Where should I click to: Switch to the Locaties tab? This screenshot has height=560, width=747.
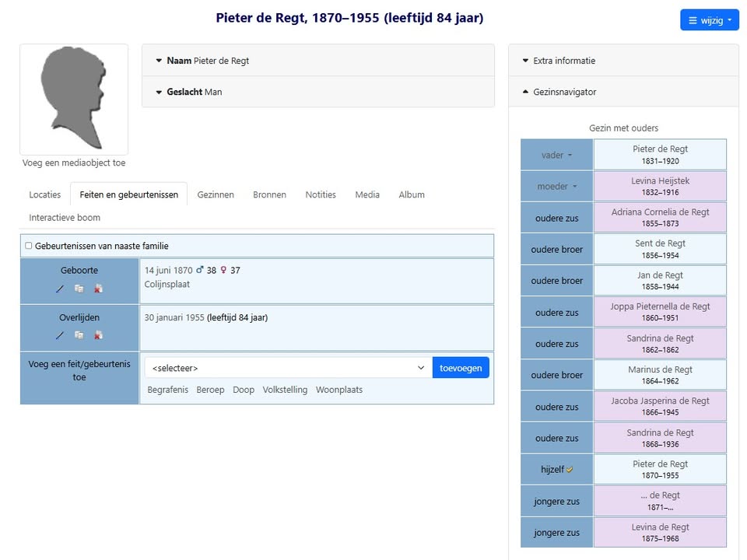coord(45,194)
